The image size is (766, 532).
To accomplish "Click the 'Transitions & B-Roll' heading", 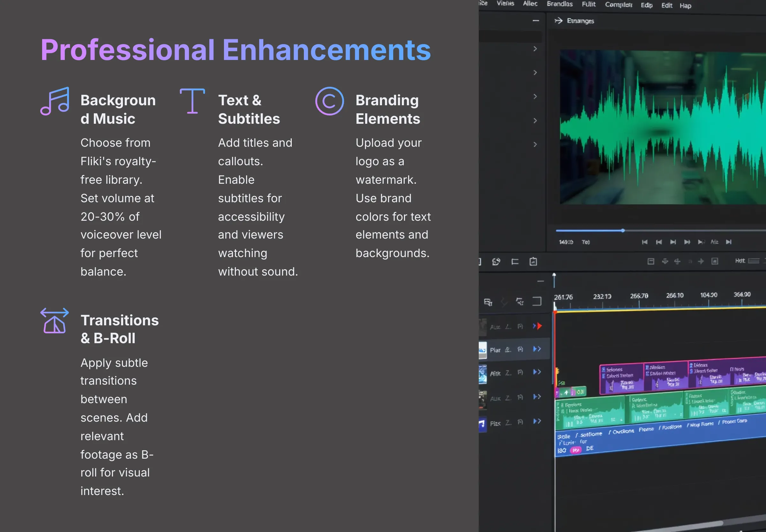I will tap(119, 329).
